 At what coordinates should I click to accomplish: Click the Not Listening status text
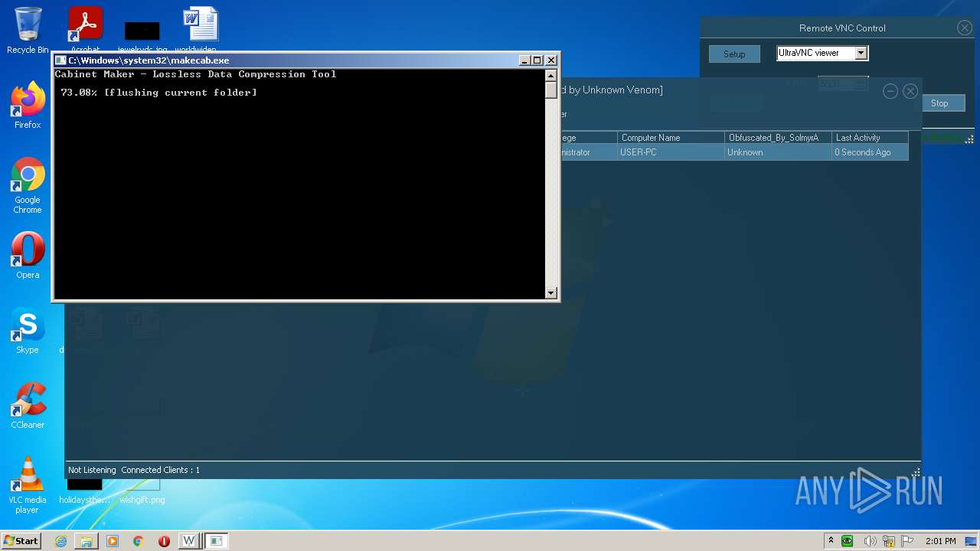(x=92, y=470)
